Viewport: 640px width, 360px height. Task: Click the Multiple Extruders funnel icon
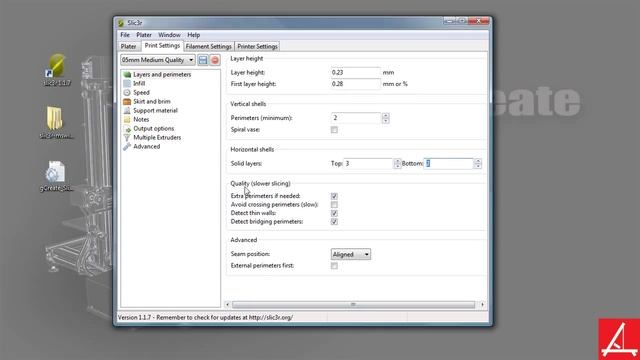127,138
